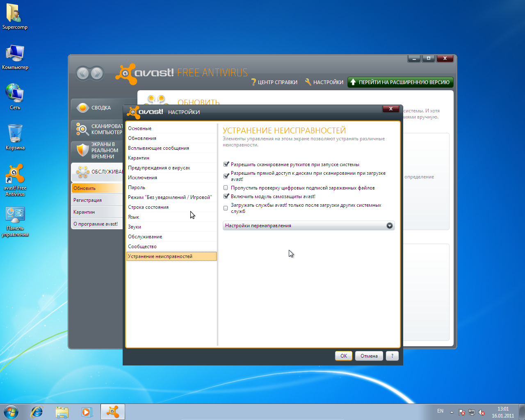
Task: Open Звуки settings category
Action: (x=171, y=227)
